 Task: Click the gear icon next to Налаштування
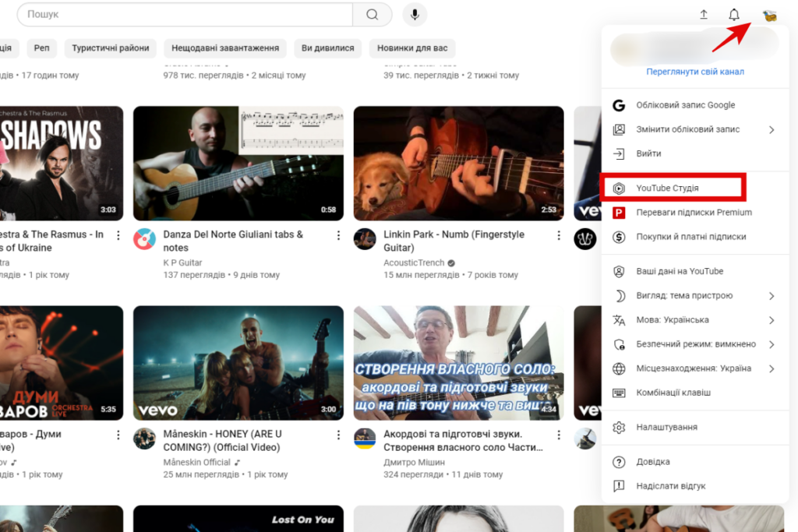[x=620, y=427]
